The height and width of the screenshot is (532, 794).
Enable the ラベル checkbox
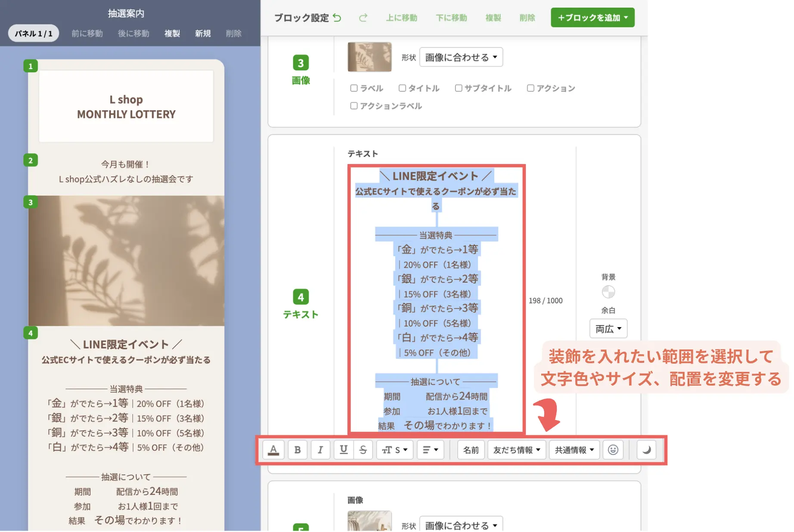(354, 88)
